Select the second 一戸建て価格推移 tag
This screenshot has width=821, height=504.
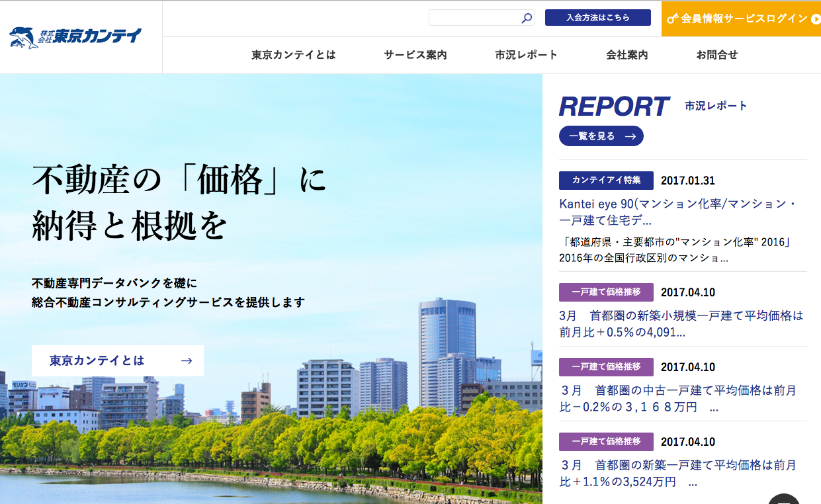[606, 366]
